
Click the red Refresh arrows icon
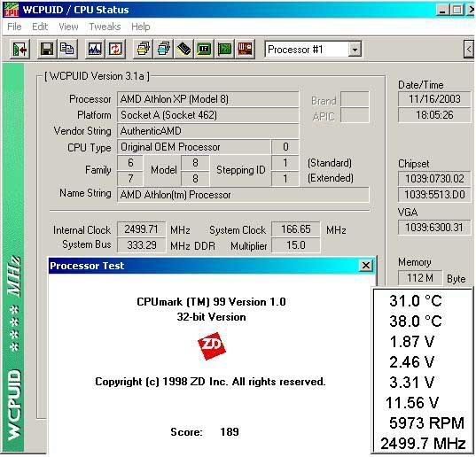[x=115, y=49]
